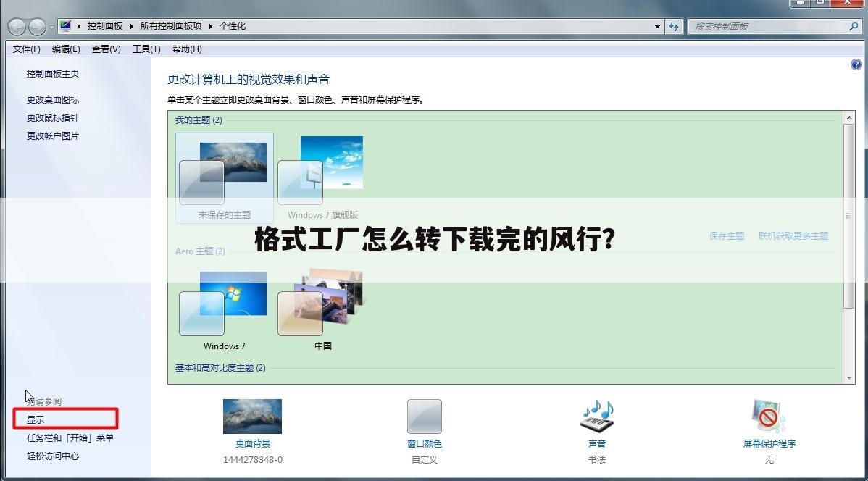Click the search magnifier icon
868x481 pixels.
(853, 26)
